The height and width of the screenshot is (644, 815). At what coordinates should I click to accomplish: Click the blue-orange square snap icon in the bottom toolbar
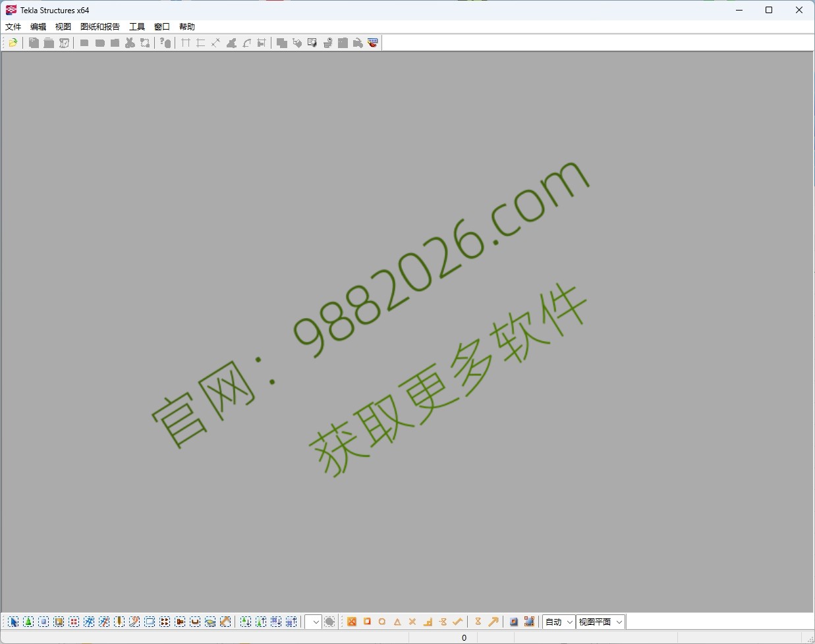tap(514, 622)
